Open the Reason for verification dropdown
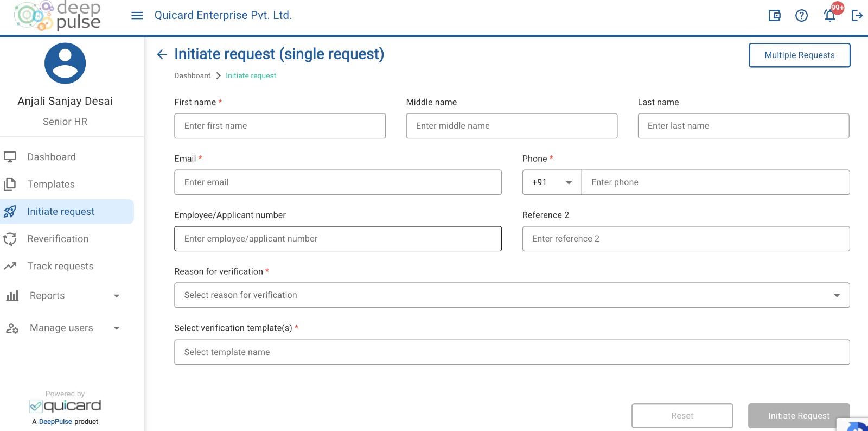868x431 pixels. click(x=512, y=295)
